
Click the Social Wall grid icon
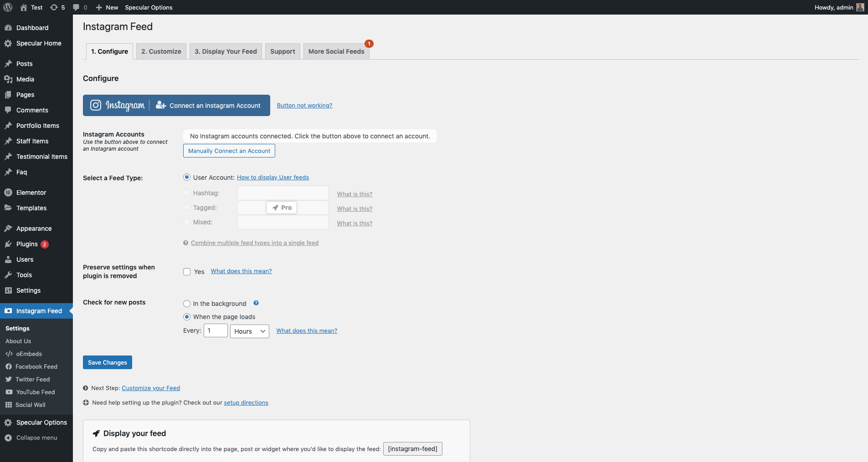(x=9, y=405)
